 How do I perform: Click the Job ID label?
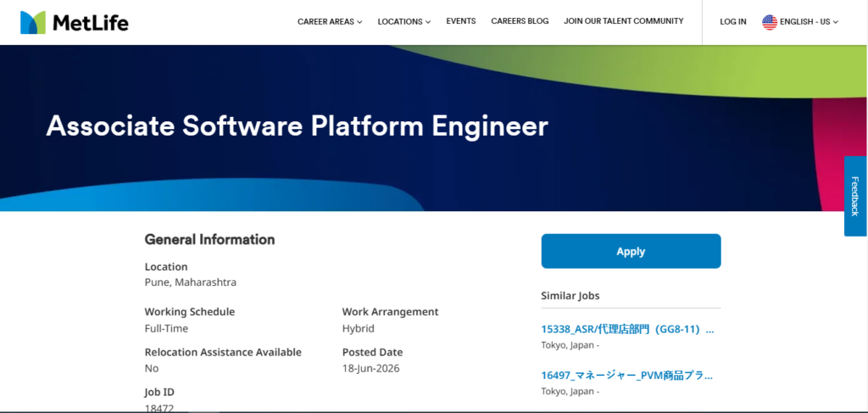pyautogui.click(x=159, y=393)
